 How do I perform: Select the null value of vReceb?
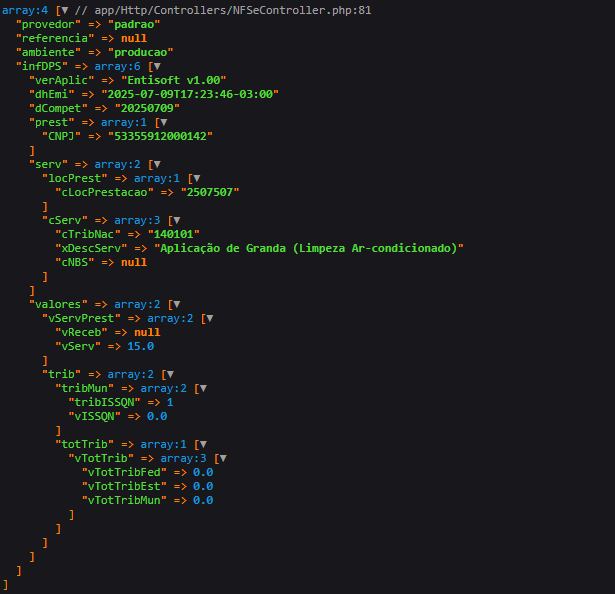pyautogui.click(x=147, y=333)
